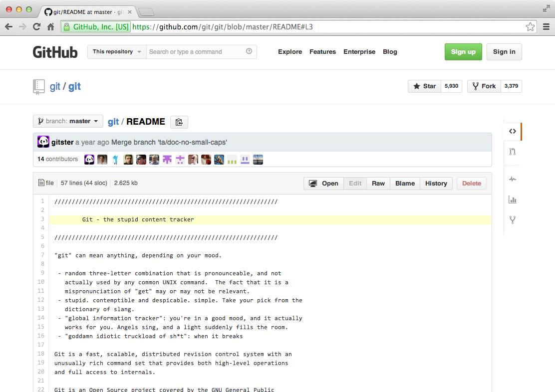Select line number 12
This screenshot has height=392, width=555.
[41, 300]
